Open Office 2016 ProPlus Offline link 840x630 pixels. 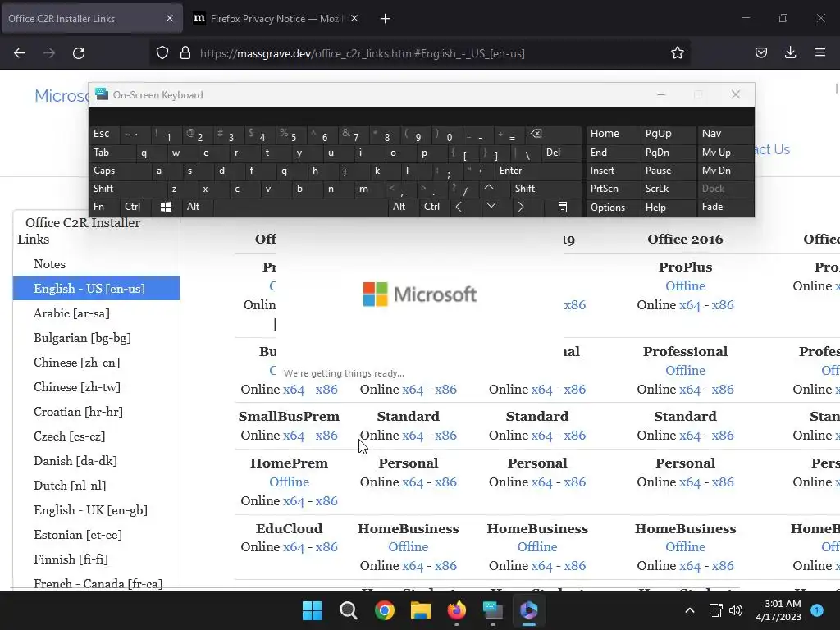pyautogui.click(x=685, y=286)
